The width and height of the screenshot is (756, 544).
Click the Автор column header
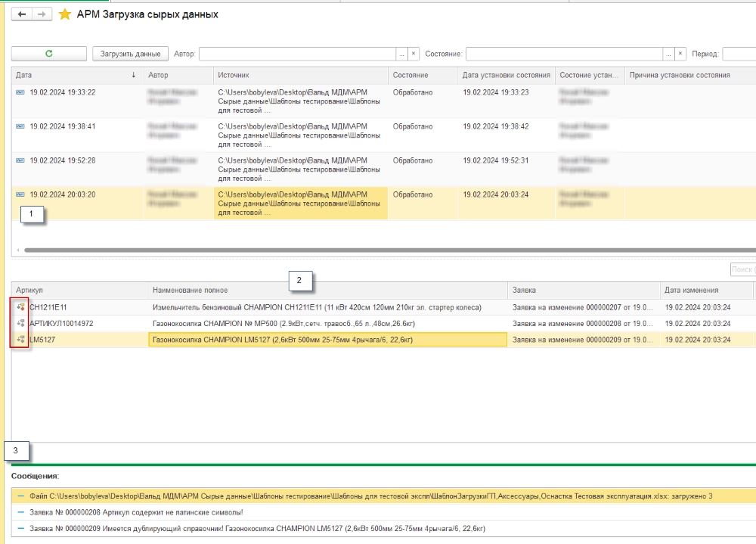click(178, 76)
